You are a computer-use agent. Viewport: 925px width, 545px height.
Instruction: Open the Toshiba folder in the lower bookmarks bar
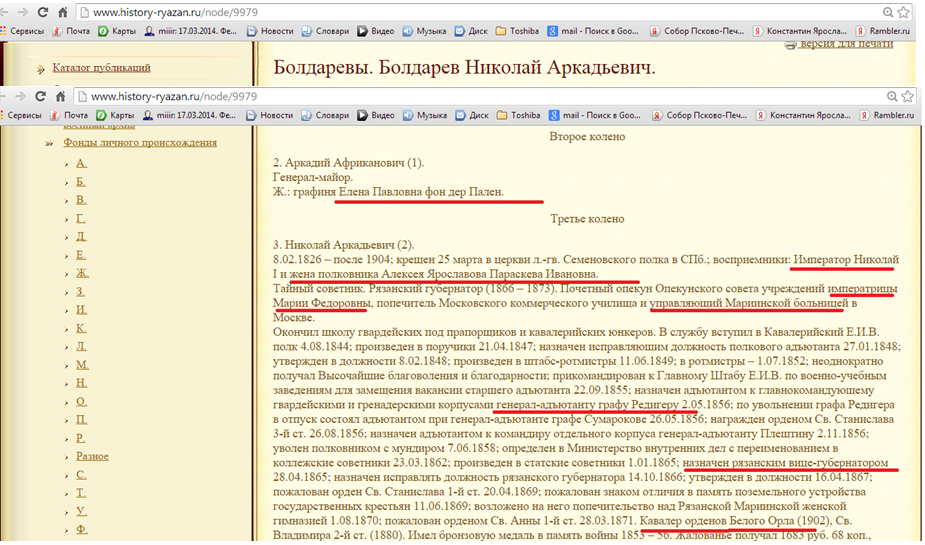tap(519, 115)
